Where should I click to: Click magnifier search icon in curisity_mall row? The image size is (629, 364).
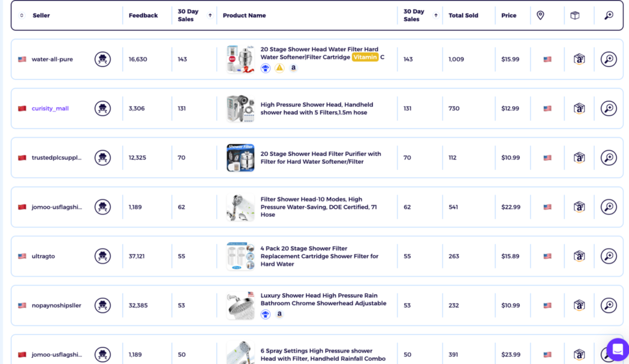click(x=609, y=108)
